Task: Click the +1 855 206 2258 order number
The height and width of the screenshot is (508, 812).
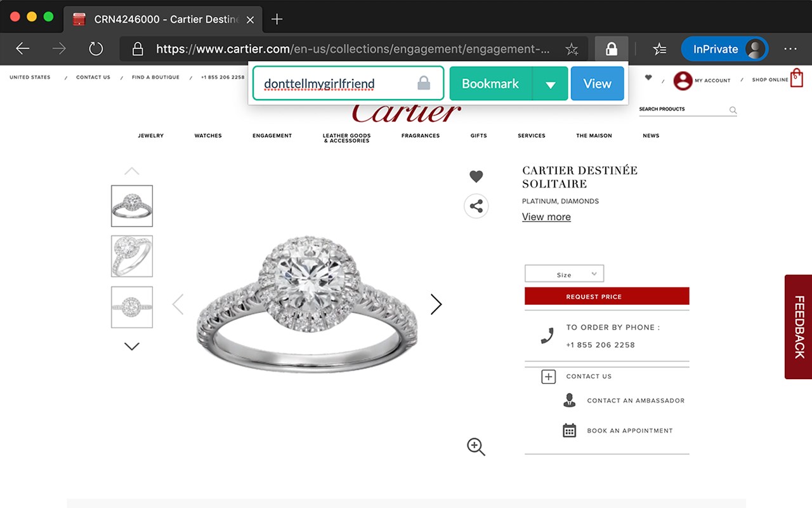Action: tap(600, 345)
